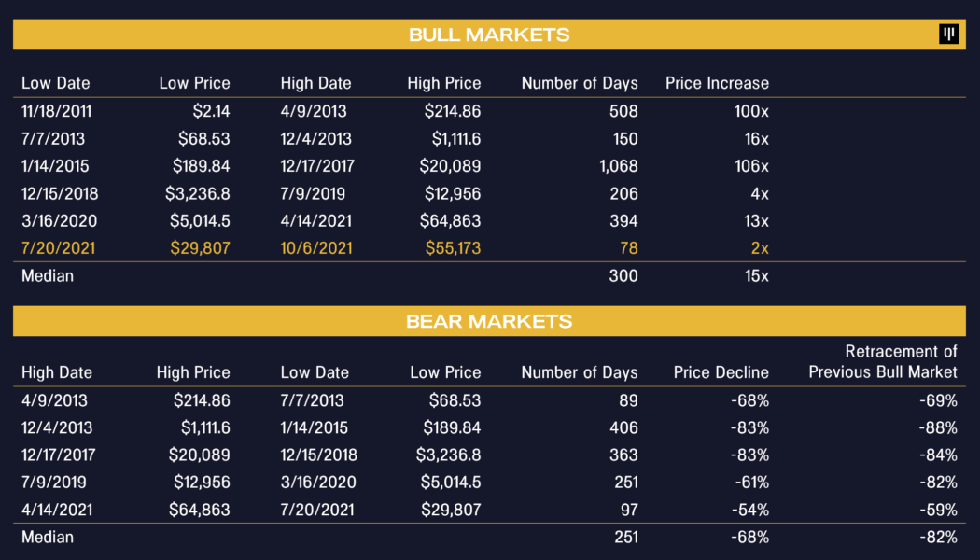The height and width of the screenshot is (560, 980).
Task: Click the Price Decline column header
Action: [x=721, y=372]
